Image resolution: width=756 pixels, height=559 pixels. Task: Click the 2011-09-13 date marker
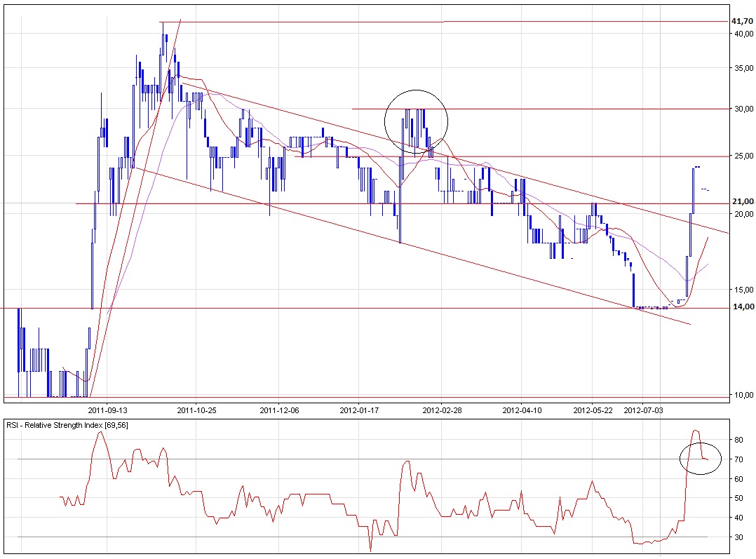[107, 410]
